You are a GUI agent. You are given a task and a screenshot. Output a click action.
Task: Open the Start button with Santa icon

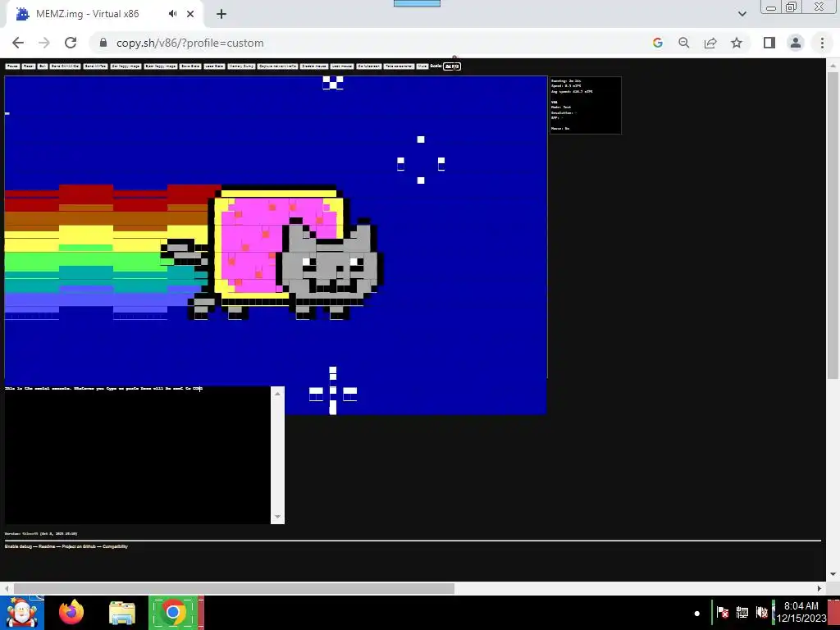point(22,613)
